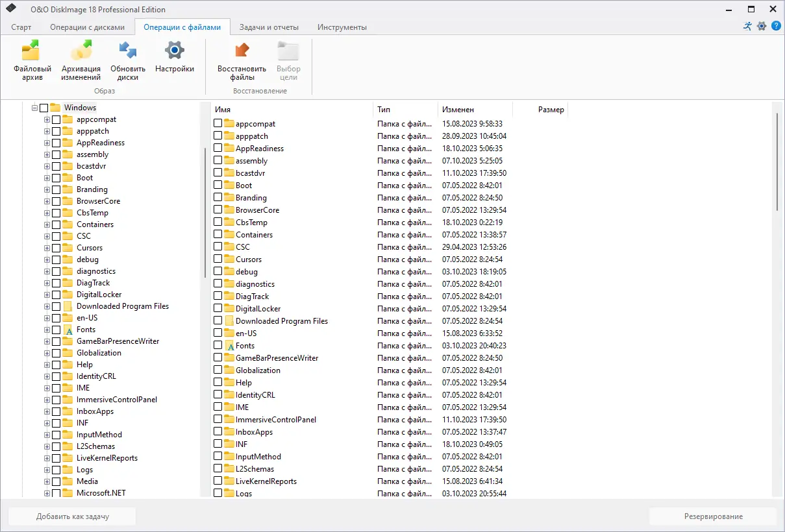Expand the Boot node in tree
The width and height of the screenshot is (785, 532).
[47, 178]
